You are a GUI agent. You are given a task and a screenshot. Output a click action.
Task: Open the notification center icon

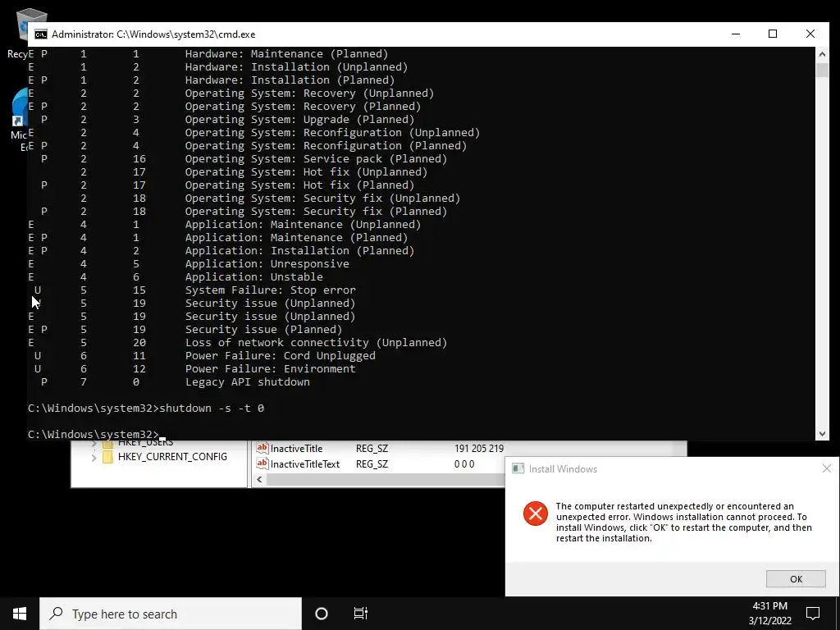pos(813,614)
